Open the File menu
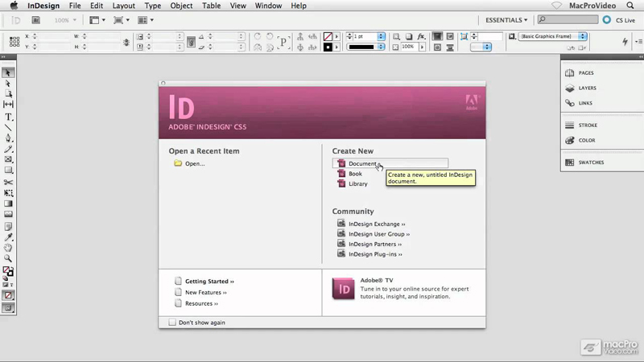644x362 pixels. [x=75, y=6]
